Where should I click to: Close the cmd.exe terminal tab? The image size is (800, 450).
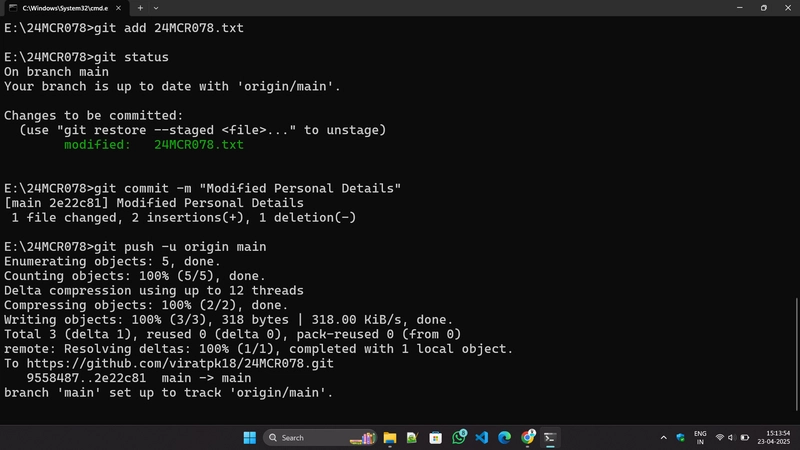[118, 8]
